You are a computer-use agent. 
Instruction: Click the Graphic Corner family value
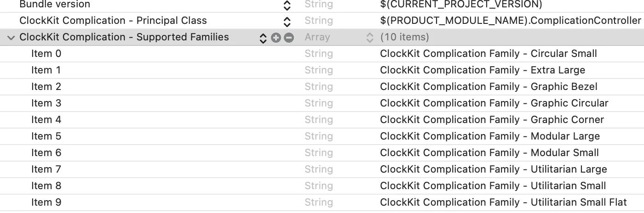pyautogui.click(x=492, y=120)
